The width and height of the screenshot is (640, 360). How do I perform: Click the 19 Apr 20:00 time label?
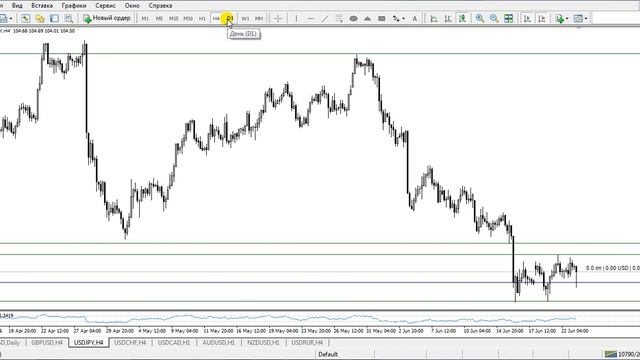(x=22, y=331)
